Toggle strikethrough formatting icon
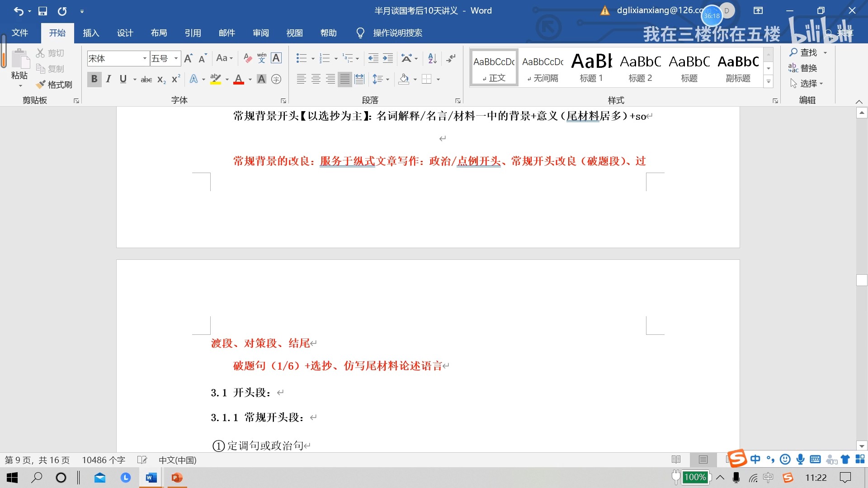Image resolution: width=868 pixels, height=488 pixels. click(146, 78)
